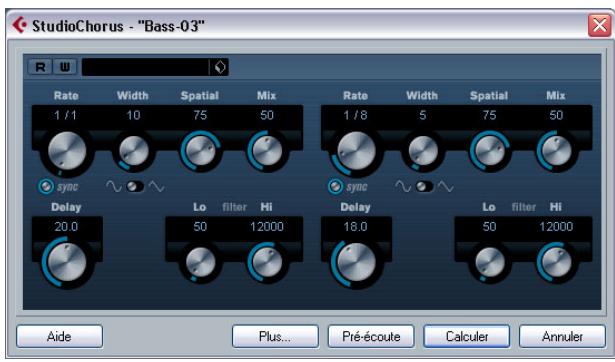Click the Cubase logo in the title bar
This screenshot has height=362, width=615.
click(x=19, y=25)
